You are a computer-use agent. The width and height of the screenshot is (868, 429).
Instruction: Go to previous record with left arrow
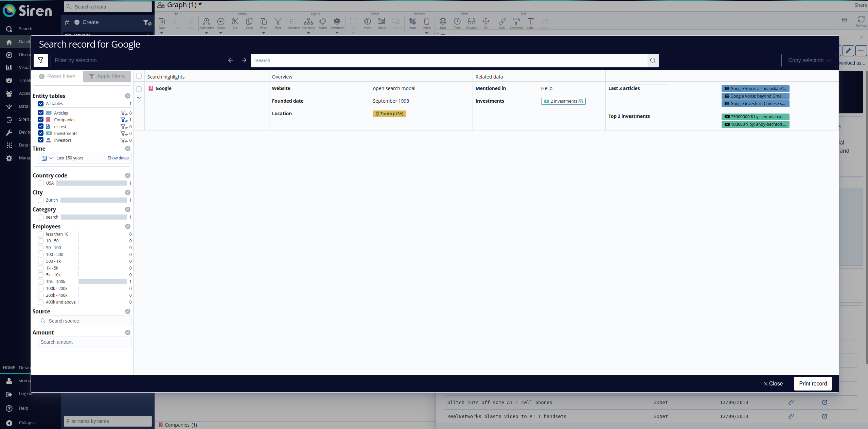coord(230,61)
